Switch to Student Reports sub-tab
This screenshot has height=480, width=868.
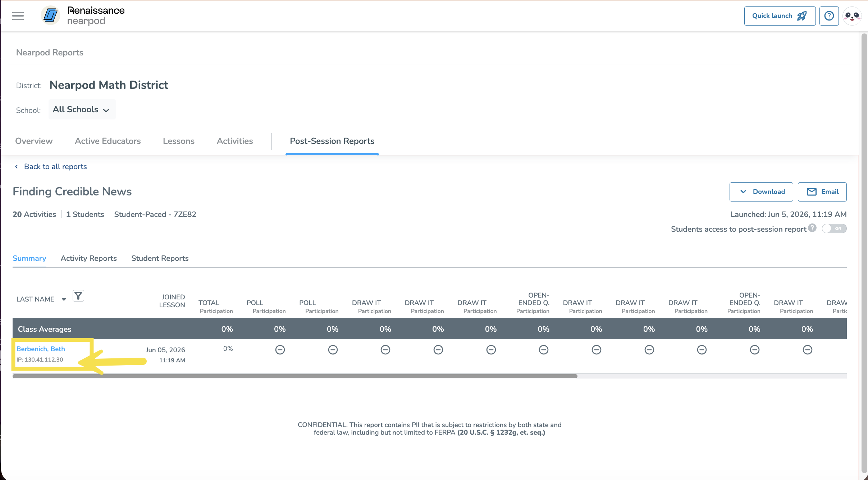[x=160, y=258]
